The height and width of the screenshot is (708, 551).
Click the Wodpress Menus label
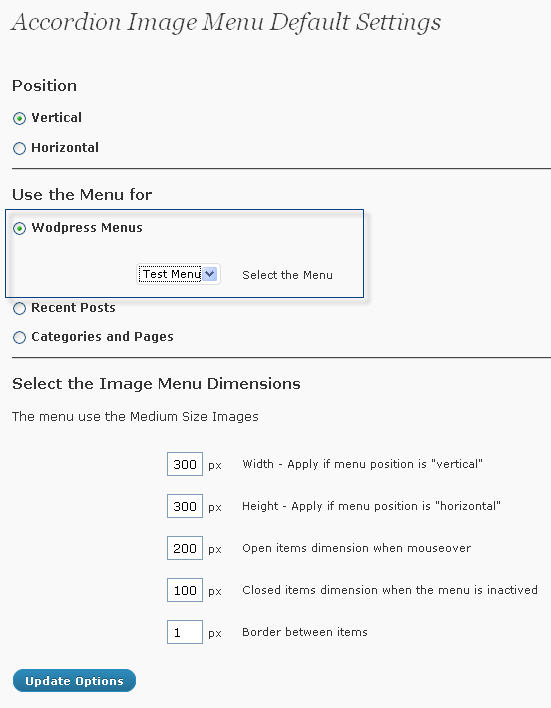click(87, 228)
